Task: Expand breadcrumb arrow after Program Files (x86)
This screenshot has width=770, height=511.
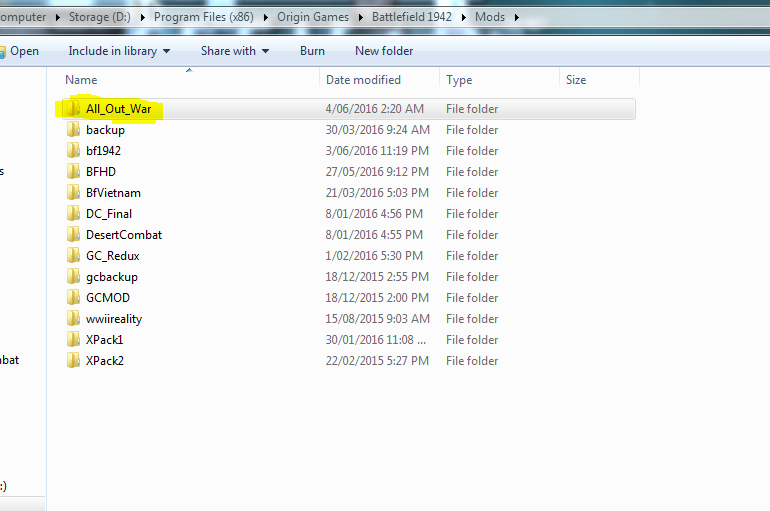Action: [x=266, y=17]
